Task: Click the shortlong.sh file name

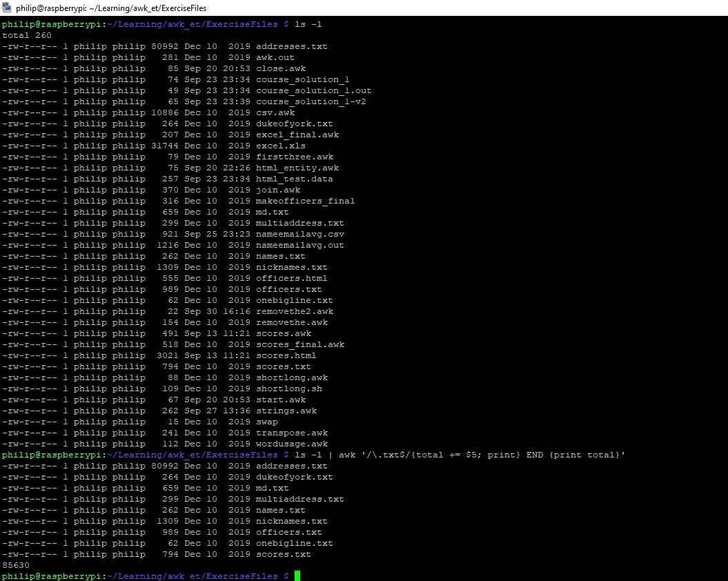Action: coord(289,388)
